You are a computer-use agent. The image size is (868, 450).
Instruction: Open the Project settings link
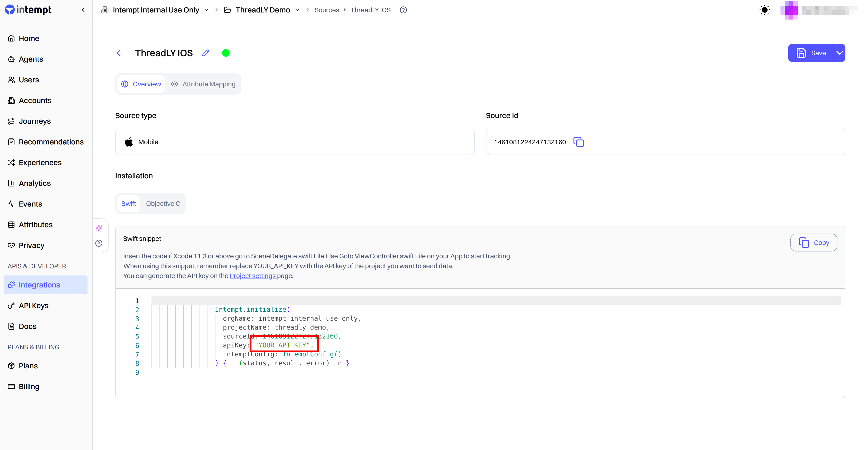(253, 276)
